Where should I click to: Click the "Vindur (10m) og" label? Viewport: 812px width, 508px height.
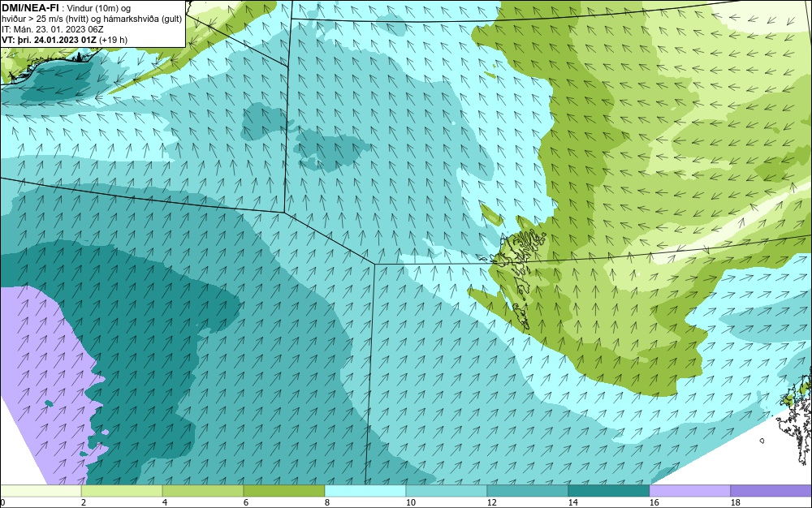[x=99, y=8]
